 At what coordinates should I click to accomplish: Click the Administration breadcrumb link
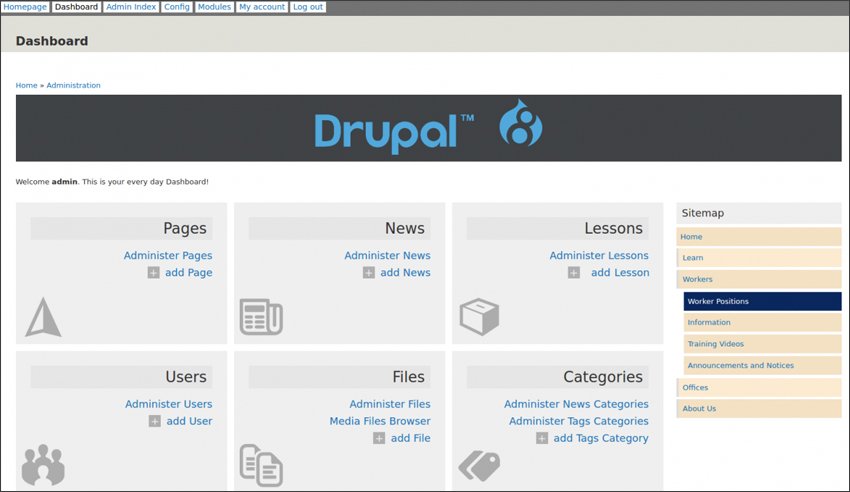coord(73,85)
